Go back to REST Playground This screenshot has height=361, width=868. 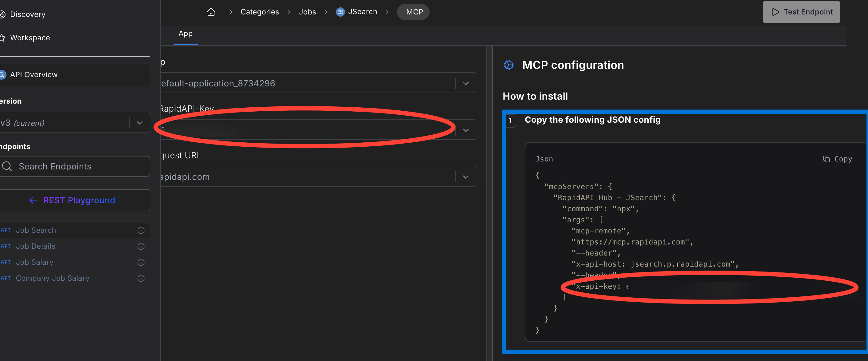tap(72, 200)
